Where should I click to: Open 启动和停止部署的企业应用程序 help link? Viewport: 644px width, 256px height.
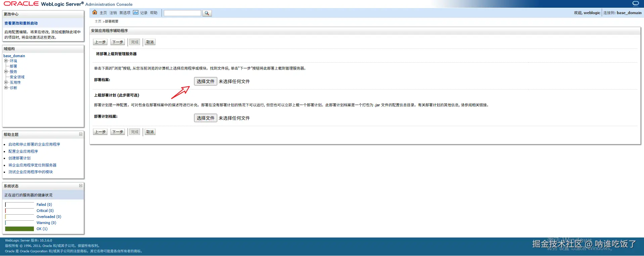tap(34, 144)
